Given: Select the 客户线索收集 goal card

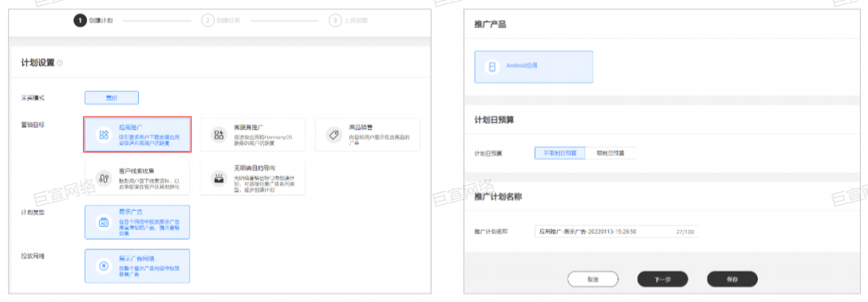Looking at the screenshot, I should (137, 178).
